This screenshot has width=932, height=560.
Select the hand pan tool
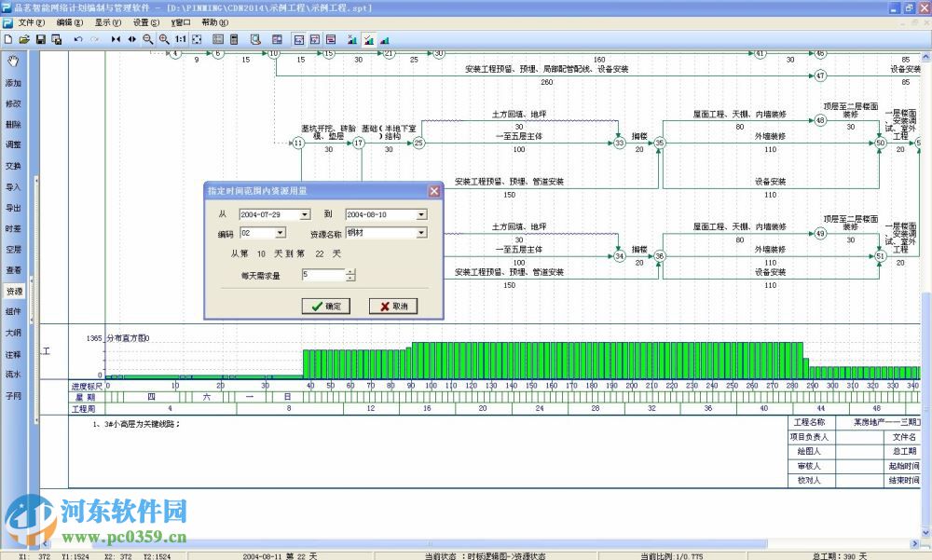pos(13,61)
